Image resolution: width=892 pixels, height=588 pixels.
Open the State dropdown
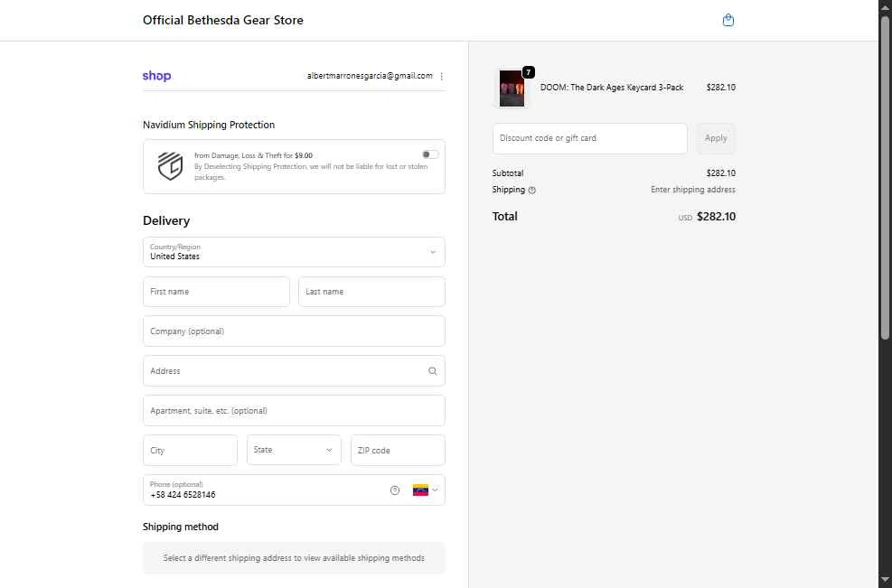pos(294,450)
